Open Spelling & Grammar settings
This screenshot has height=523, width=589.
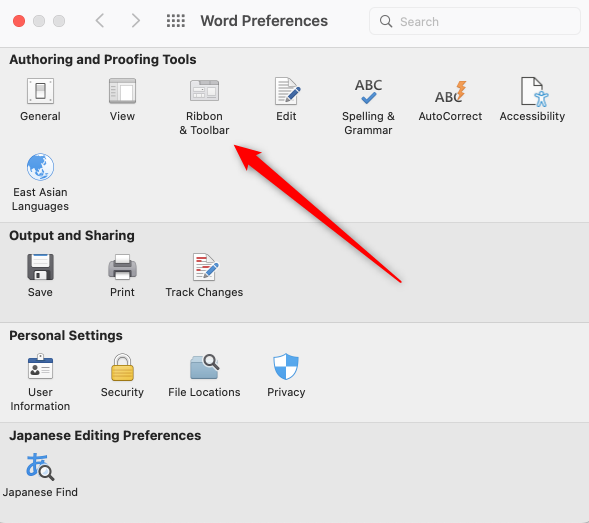pos(368,107)
